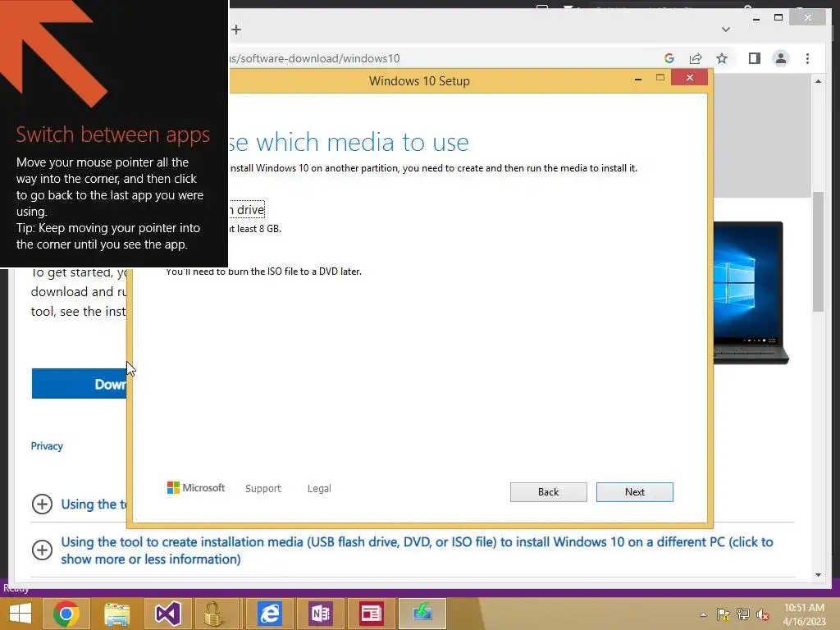Screen dimensions: 840x630
Task: Minimize the Windows 10 Setup dialog
Action: tap(637, 78)
